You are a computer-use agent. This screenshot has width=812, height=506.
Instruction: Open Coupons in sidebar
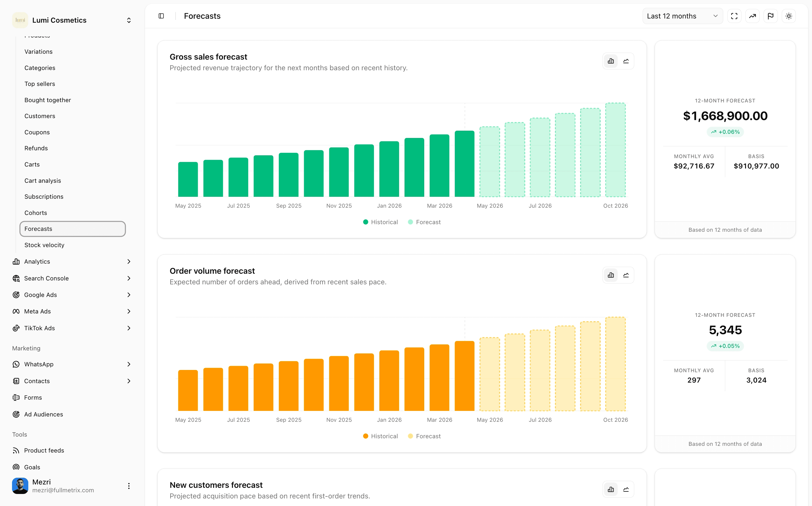(x=37, y=132)
